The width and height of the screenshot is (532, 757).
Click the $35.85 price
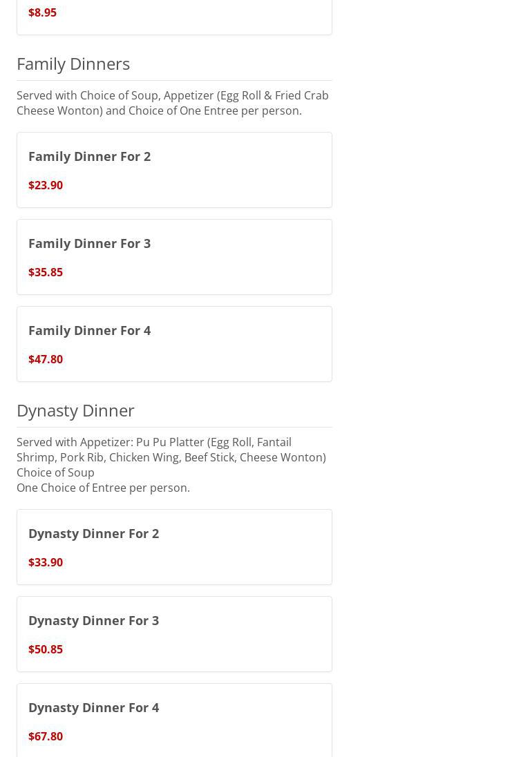(46, 272)
